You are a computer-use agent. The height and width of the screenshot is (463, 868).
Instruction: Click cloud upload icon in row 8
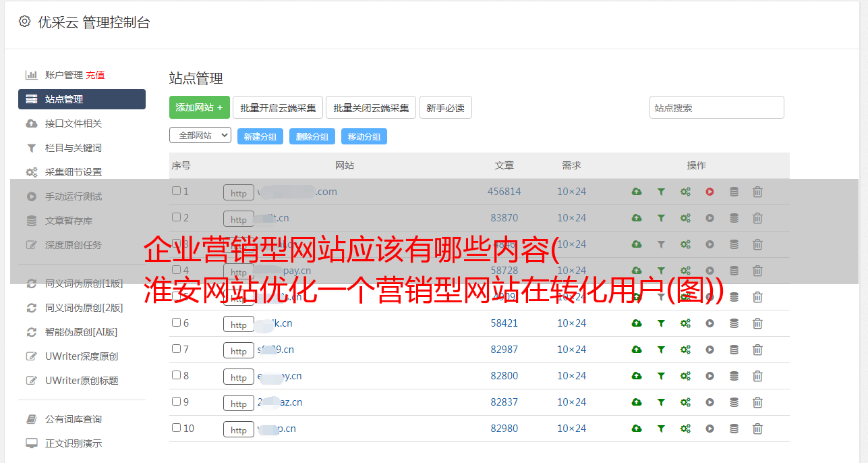[637, 376]
